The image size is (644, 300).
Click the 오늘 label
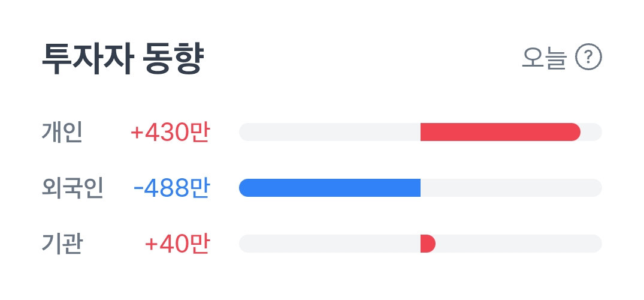click(544, 58)
